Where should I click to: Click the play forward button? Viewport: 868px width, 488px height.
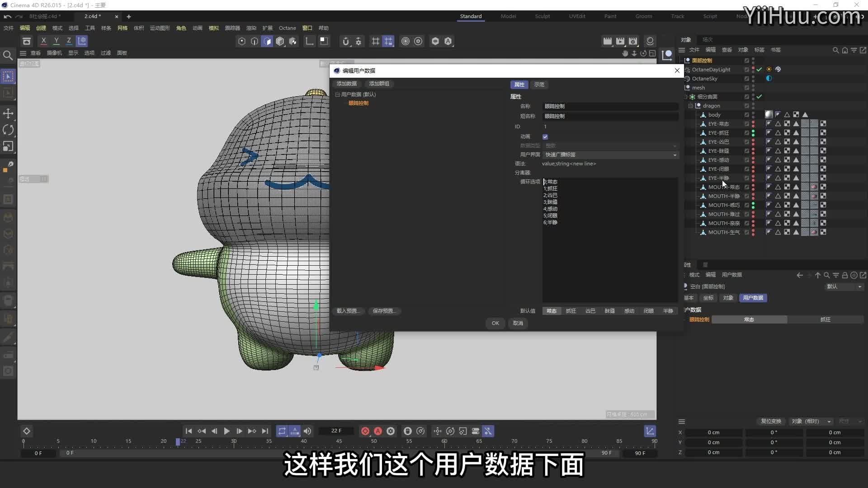[x=227, y=431]
